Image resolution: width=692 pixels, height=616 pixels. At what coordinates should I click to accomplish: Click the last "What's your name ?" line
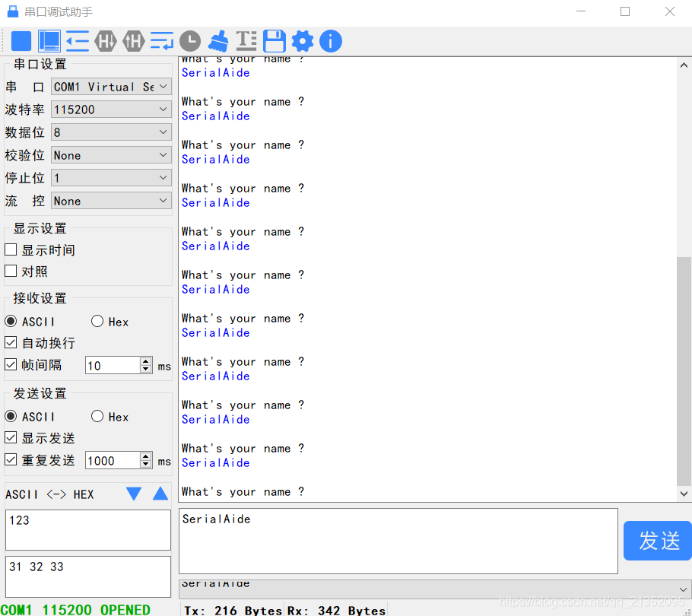click(243, 491)
